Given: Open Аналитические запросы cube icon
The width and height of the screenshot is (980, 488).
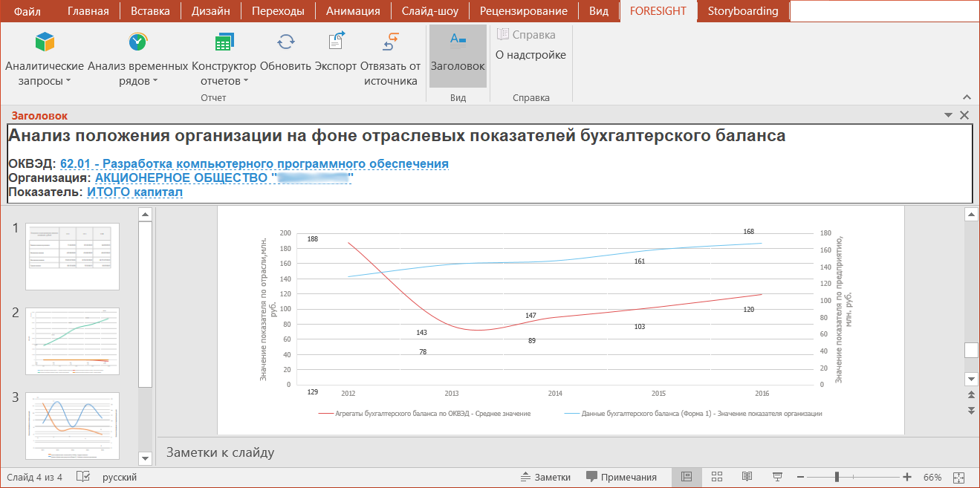Looking at the screenshot, I should 45,42.
